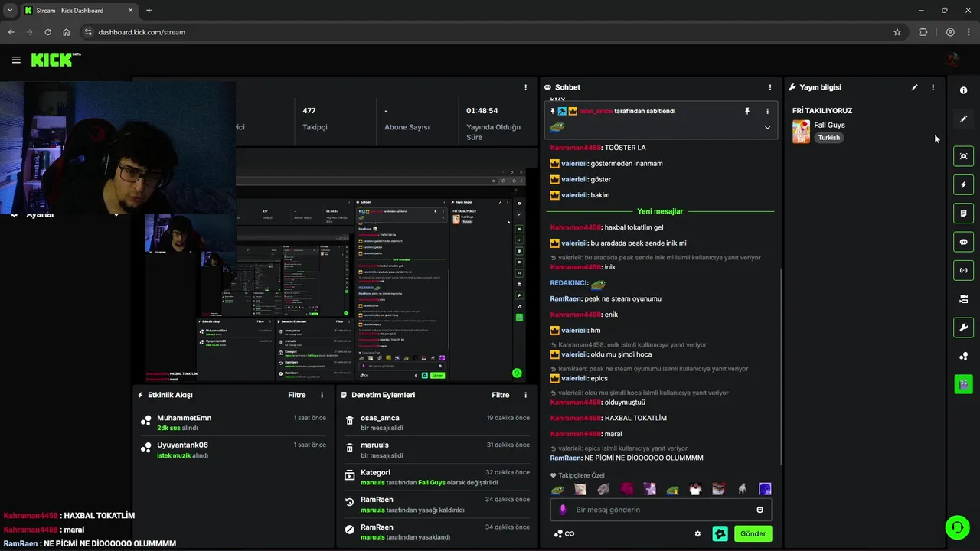Open the Chrome extensions puzzle icon
This screenshot has height=551, width=980.
coord(923,32)
